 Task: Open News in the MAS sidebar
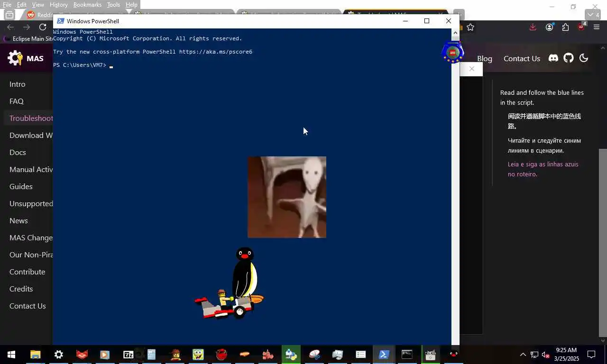18,220
